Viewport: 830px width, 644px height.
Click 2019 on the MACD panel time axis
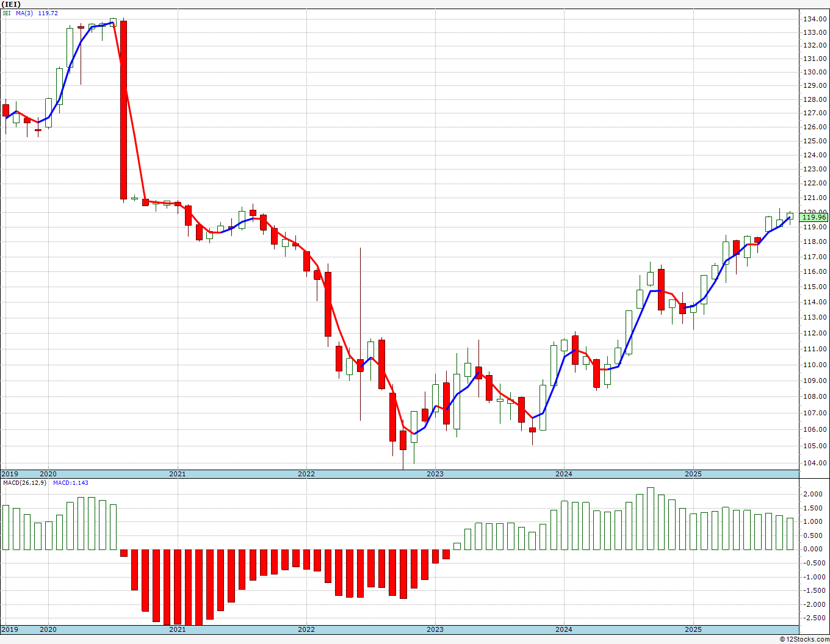point(10,629)
